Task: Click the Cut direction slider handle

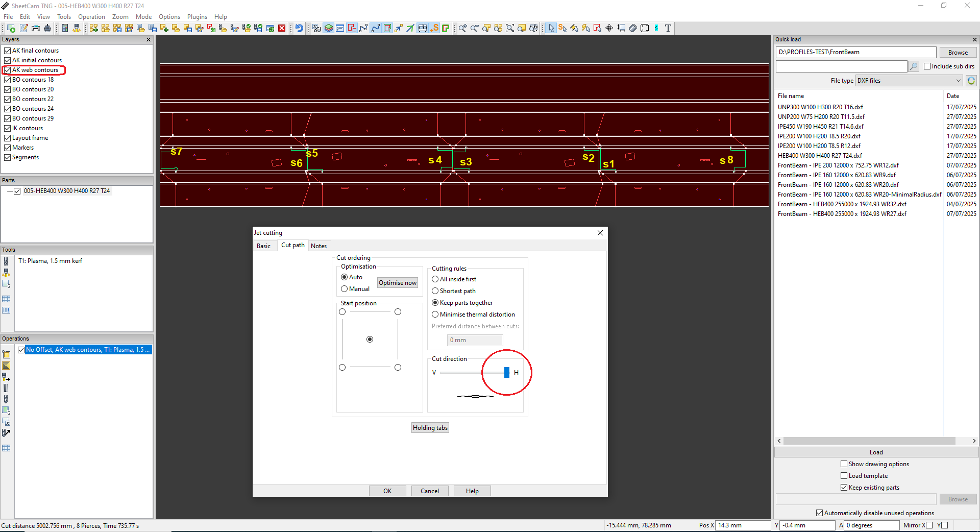Action: pos(506,373)
